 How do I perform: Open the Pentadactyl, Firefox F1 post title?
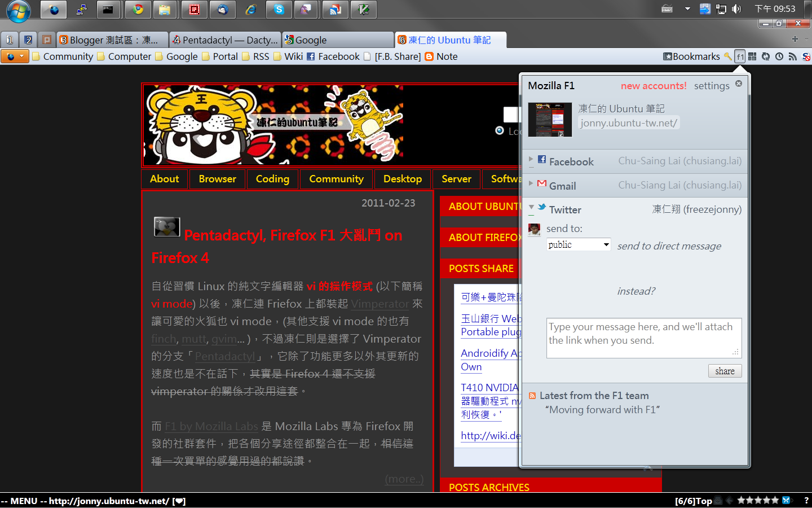(x=277, y=246)
